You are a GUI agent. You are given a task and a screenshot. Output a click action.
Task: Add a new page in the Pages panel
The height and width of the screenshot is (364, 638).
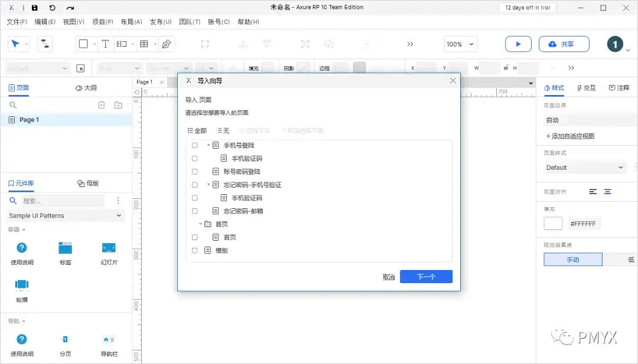[101, 105]
